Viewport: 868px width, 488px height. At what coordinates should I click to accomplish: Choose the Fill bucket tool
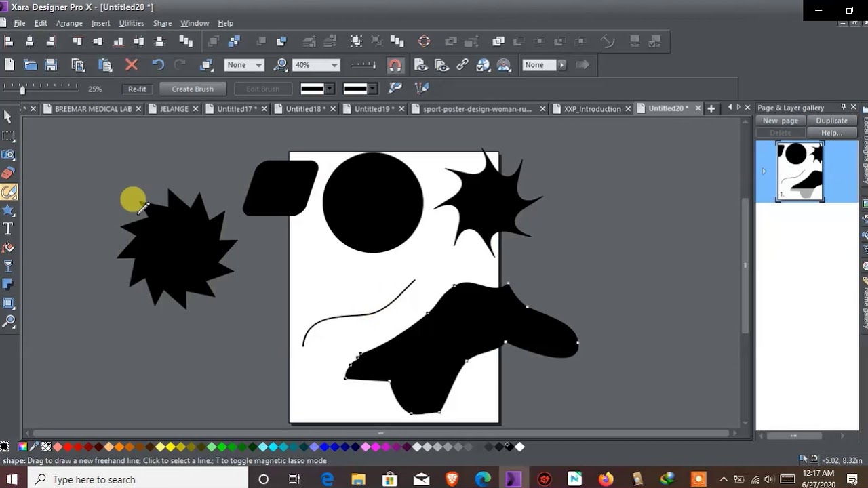[x=8, y=247]
